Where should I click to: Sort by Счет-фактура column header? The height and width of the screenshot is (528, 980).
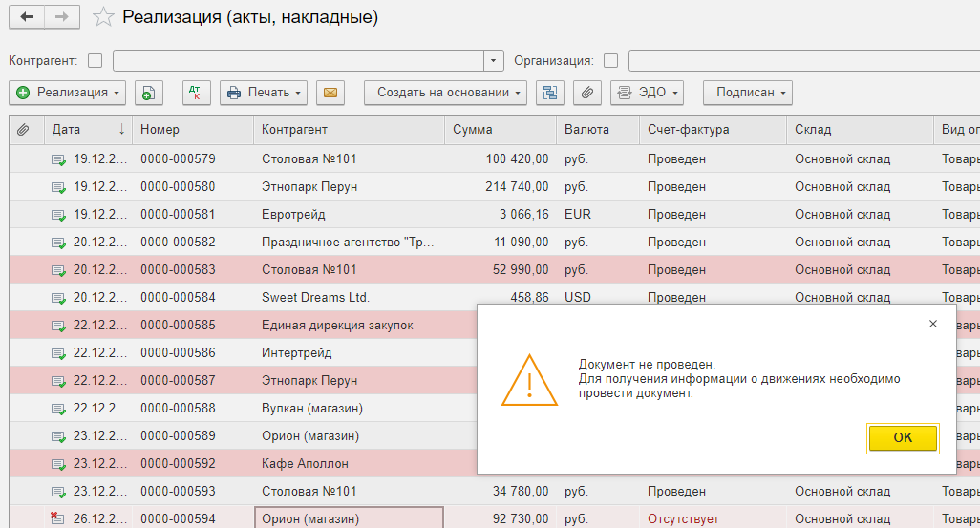[713, 130]
